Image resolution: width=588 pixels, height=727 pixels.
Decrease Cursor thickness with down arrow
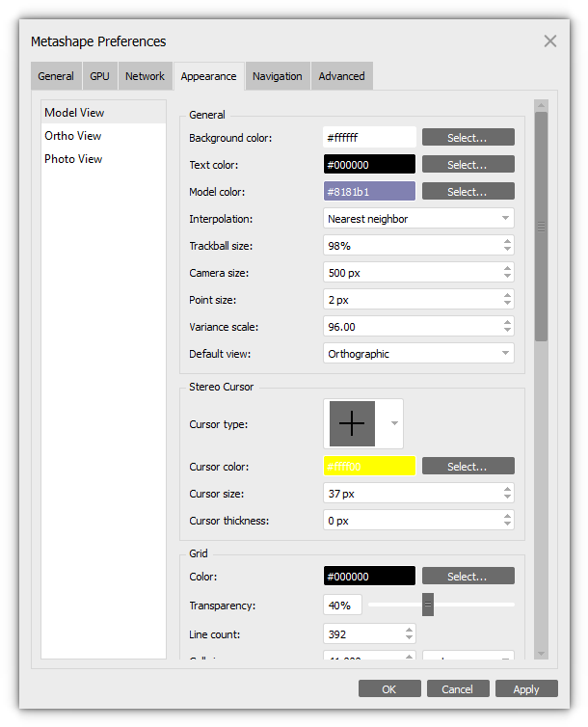click(507, 524)
